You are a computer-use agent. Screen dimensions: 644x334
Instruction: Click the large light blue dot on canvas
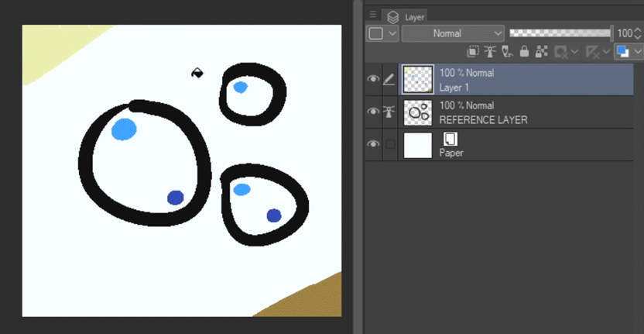point(124,129)
